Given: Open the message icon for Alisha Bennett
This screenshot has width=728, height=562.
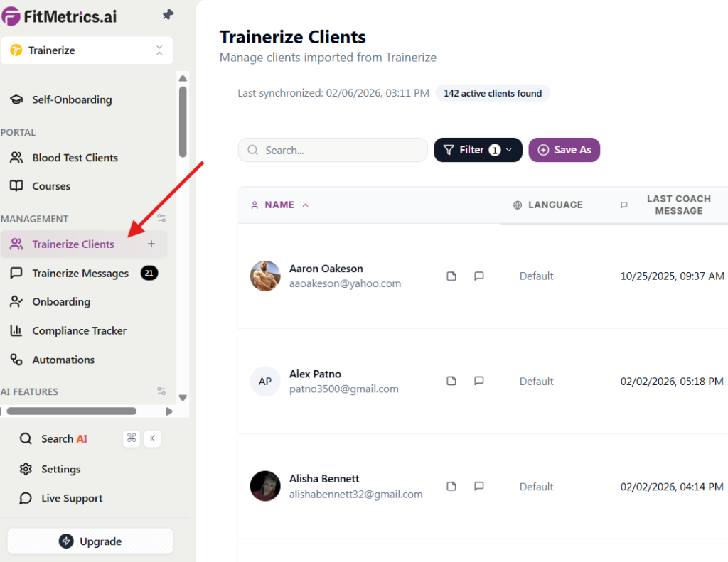Looking at the screenshot, I should tap(479, 487).
